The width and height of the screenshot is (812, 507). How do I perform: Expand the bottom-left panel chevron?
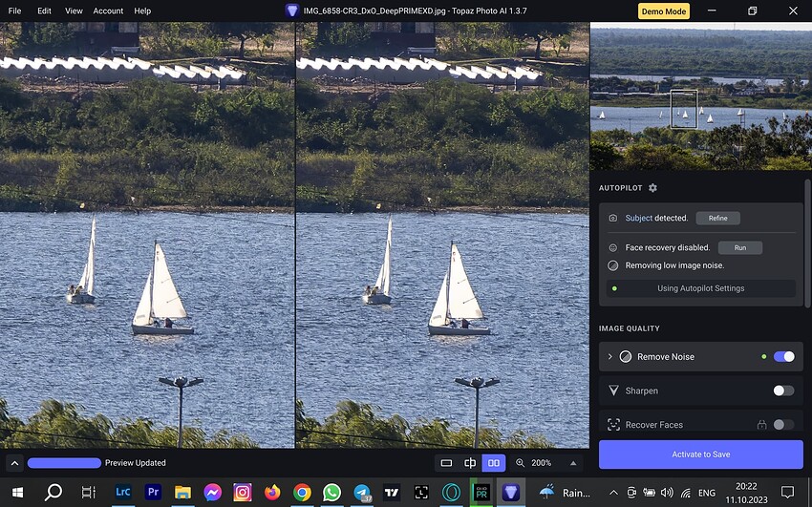point(14,463)
